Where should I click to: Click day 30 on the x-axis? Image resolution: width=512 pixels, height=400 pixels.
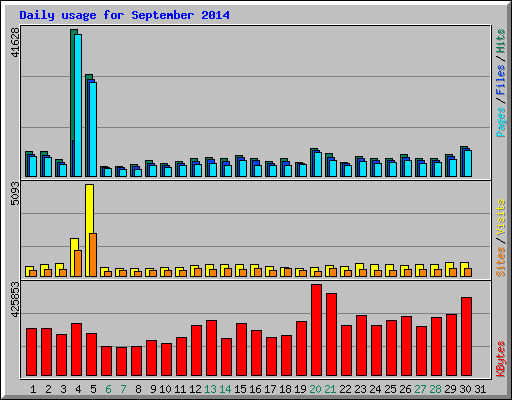point(465,389)
